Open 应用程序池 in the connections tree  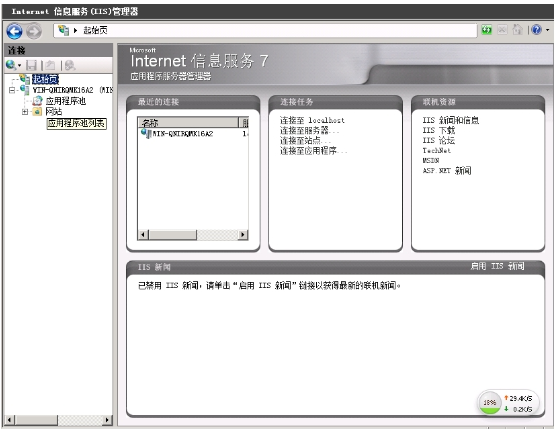65,101
